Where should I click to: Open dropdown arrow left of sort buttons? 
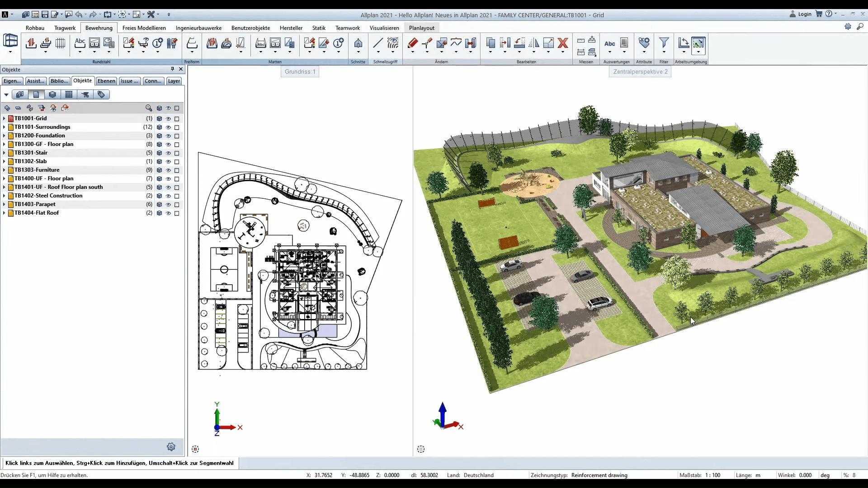(x=6, y=95)
